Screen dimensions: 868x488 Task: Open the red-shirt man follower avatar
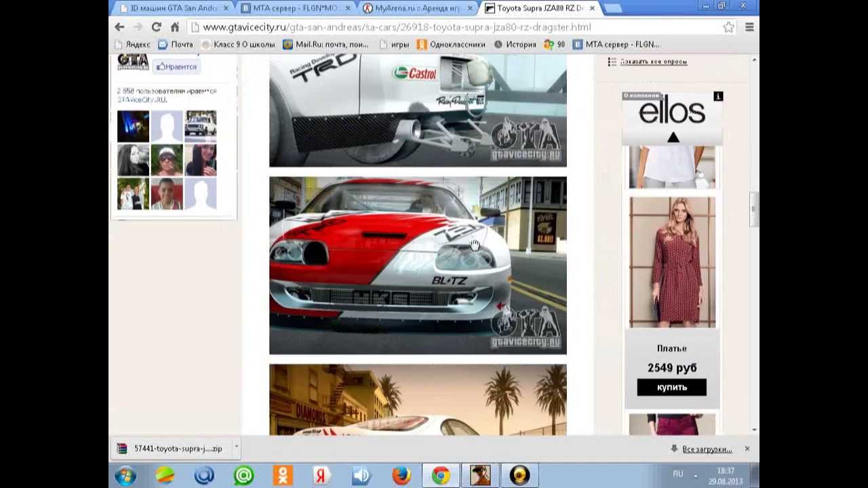coord(167,194)
